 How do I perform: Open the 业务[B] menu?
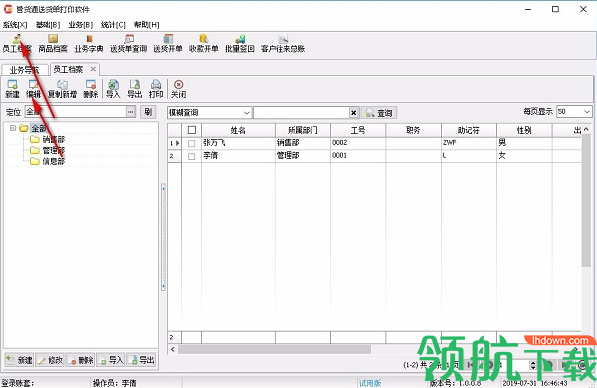pyautogui.click(x=81, y=25)
